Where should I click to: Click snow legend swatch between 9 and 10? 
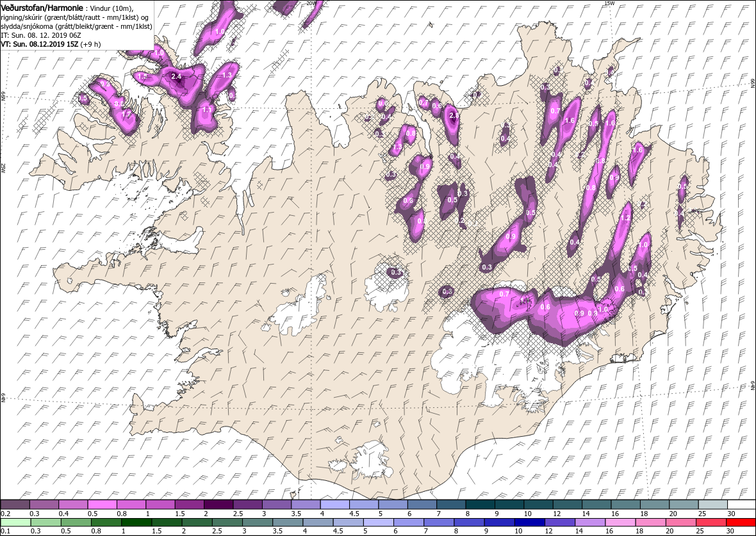(x=509, y=505)
